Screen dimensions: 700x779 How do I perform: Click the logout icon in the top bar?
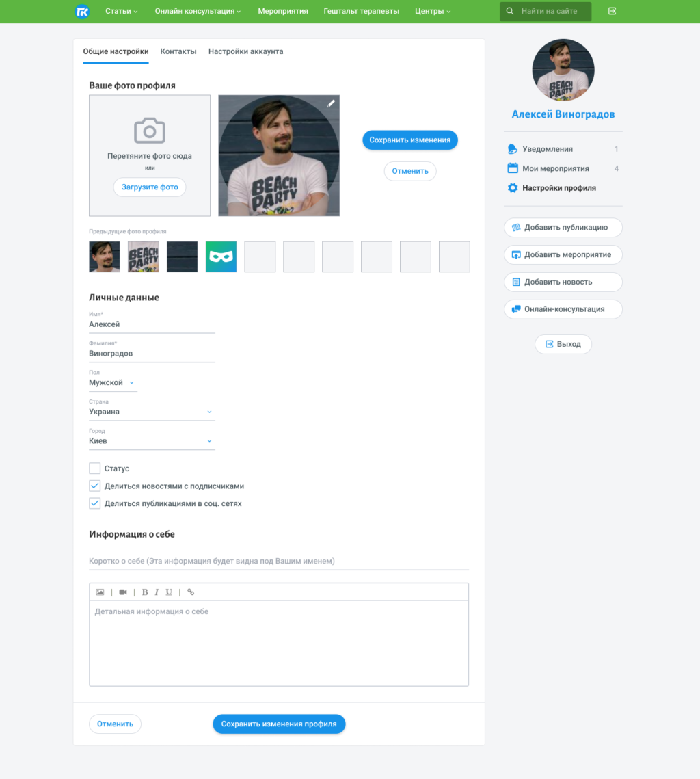[x=612, y=11]
